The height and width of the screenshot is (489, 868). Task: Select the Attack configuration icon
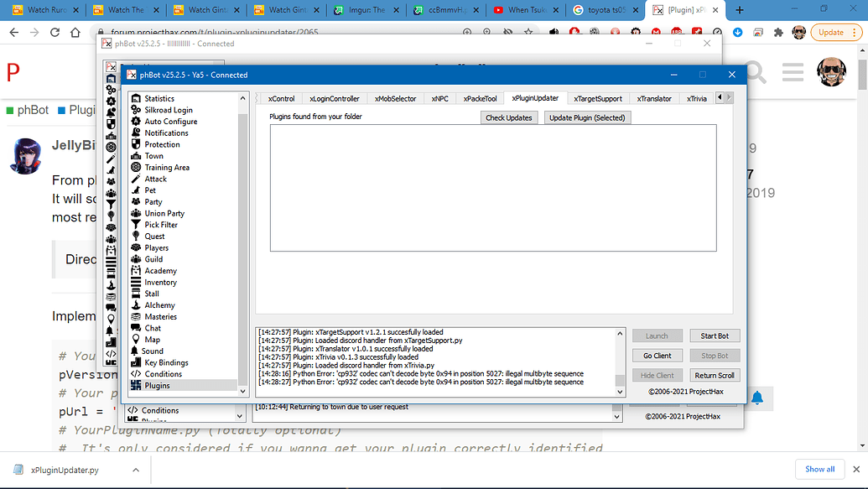coord(154,178)
